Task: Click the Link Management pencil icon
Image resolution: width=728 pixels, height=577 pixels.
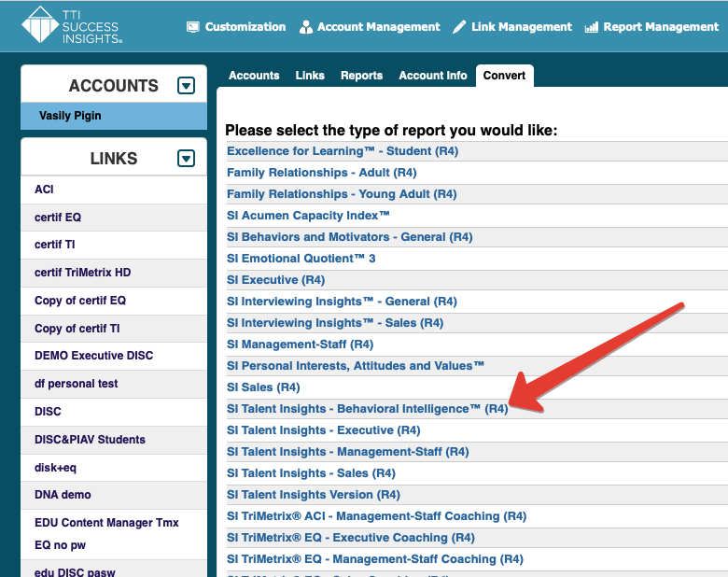Action: pos(459,27)
